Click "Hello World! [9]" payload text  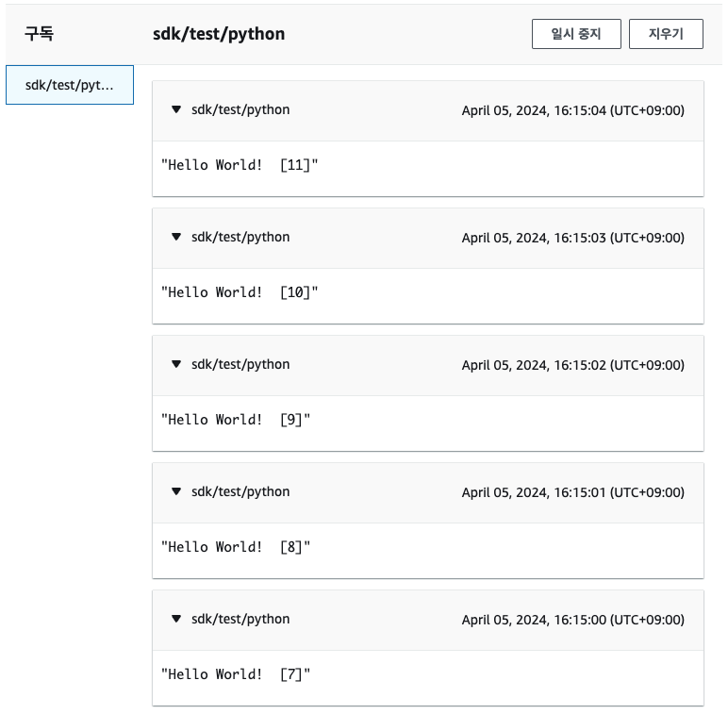coord(236,419)
